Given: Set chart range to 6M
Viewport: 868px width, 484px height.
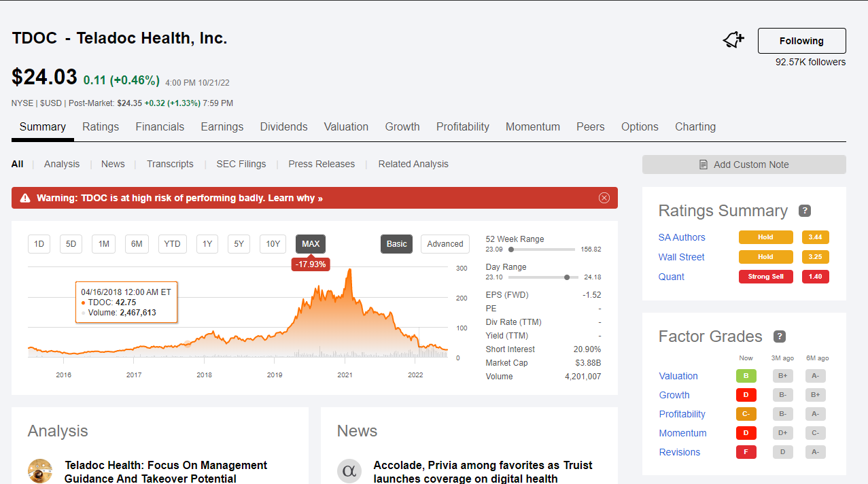Looking at the screenshot, I should tap(137, 244).
